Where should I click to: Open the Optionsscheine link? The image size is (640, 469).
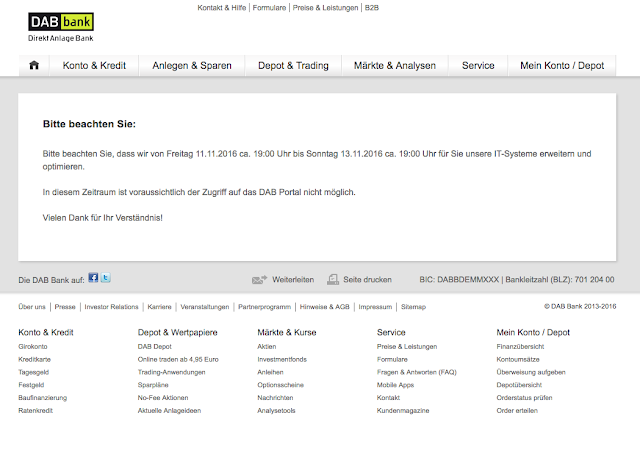[280, 385]
